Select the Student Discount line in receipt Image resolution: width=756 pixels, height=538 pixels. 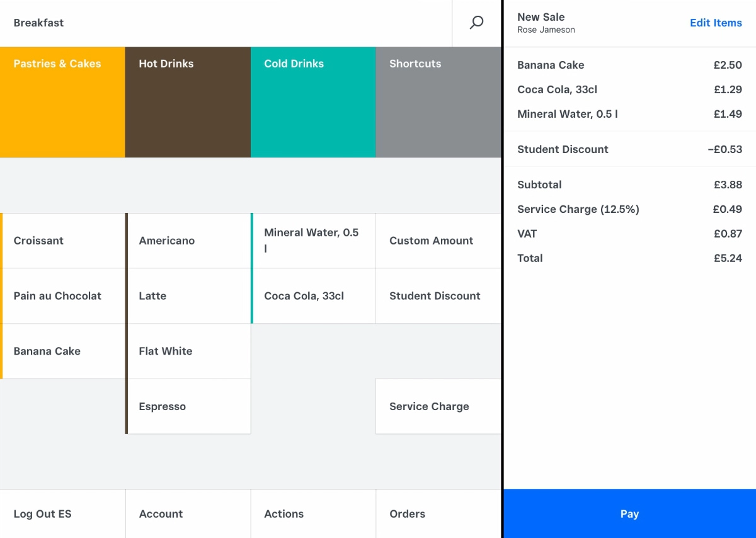(629, 149)
